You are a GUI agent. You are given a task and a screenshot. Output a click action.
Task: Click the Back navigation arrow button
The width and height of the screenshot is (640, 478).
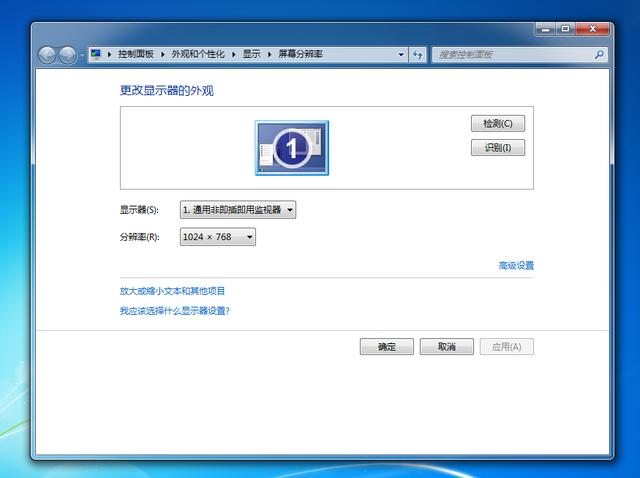48,55
